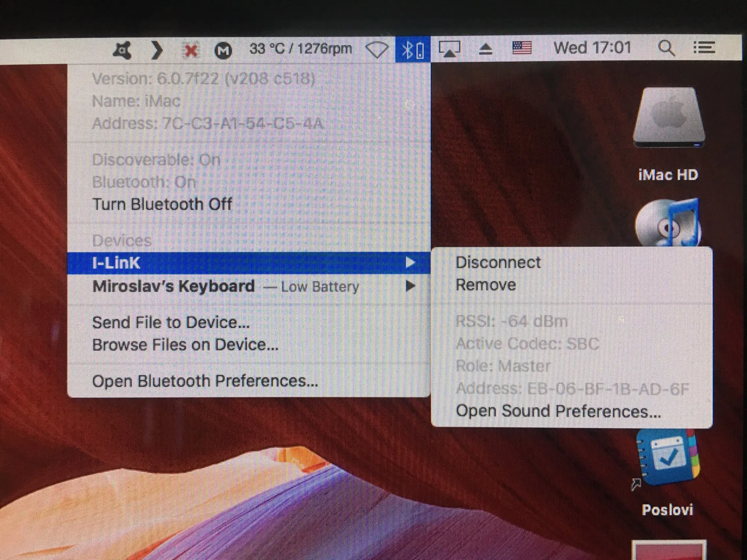Turn Bluetooth Off from the menu
Image resolution: width=747 pixels, height=560 pixels.
click(x=162, y=204)
